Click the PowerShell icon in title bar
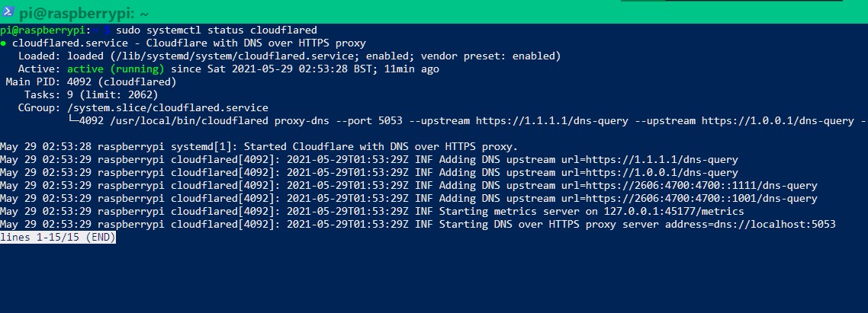This screenshot has height=313, width=868. click(x=8, y=11)
